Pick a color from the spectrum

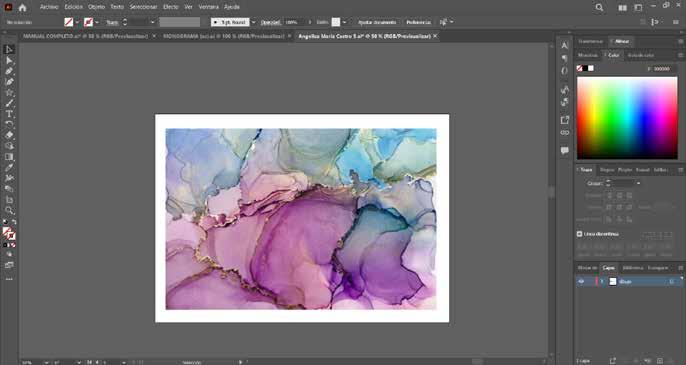pyautogui.click(x=627, y=118)
